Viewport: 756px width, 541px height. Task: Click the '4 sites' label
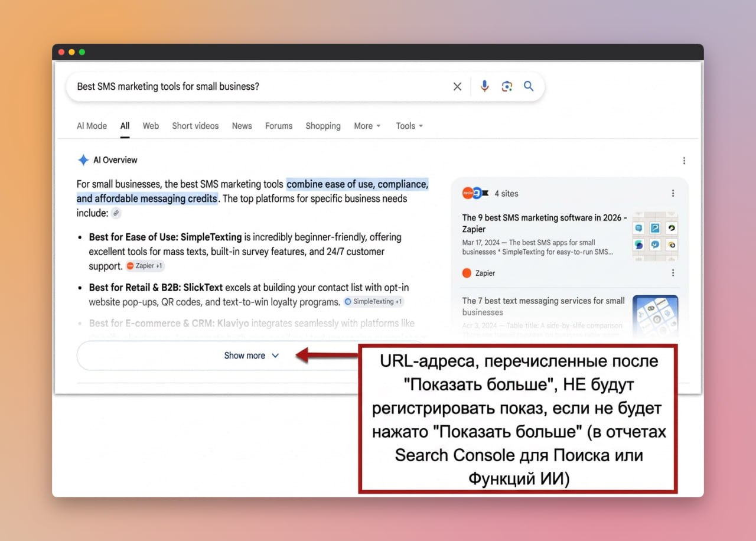click(506, 193)
